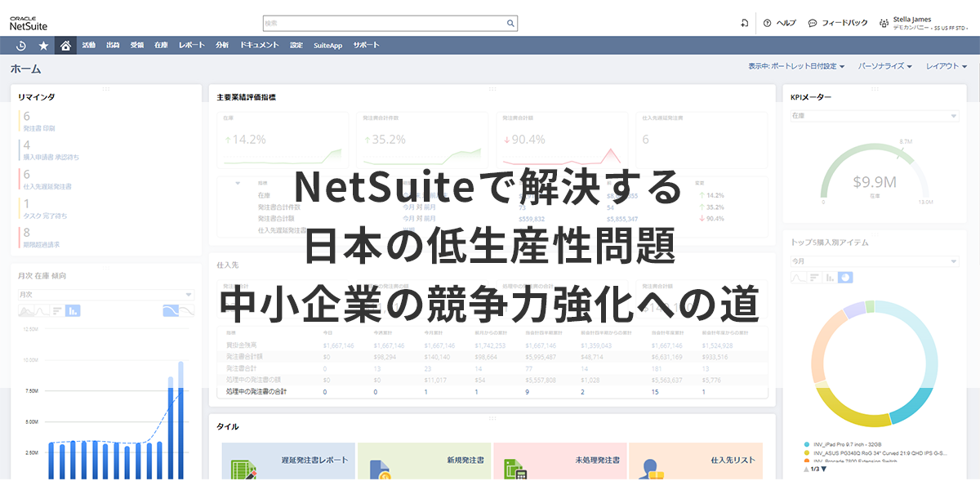Open the サポート menu
Viewport: 980px width, 490px height.
click(x=366, y=46)
